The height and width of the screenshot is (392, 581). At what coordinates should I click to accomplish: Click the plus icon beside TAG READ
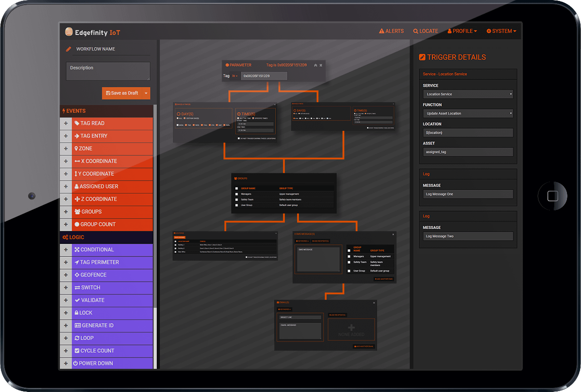66,124
